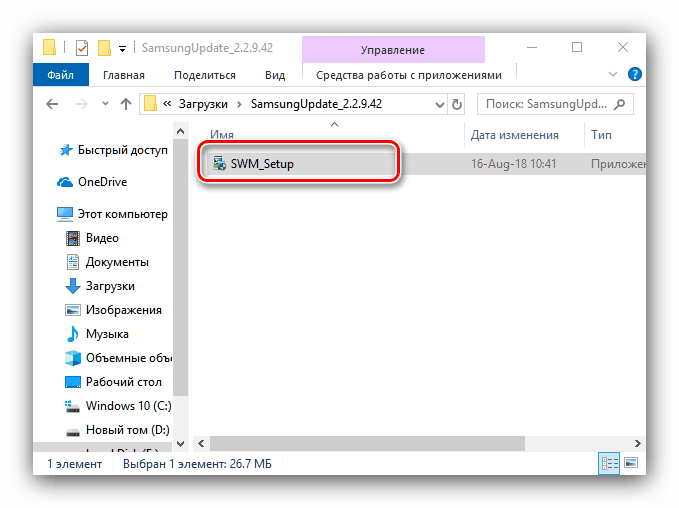
Task: Open Help with the question mark icon
Action: coord(634,74)
